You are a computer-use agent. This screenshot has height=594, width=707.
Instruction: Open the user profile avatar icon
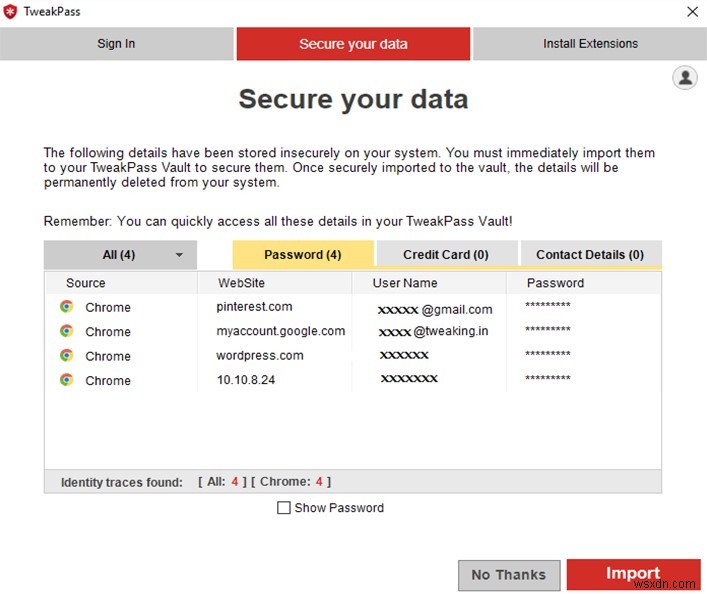(685, 78)
